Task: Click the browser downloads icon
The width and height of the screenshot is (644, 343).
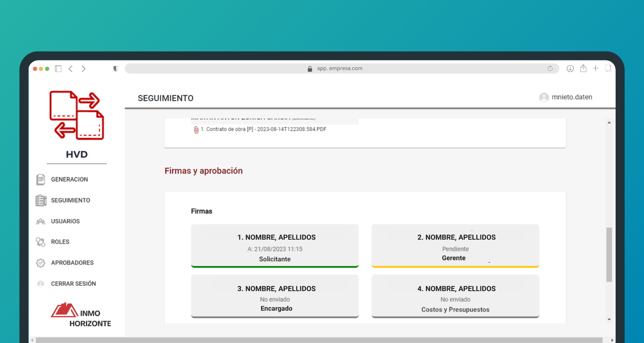Action: tap(570, 69)
